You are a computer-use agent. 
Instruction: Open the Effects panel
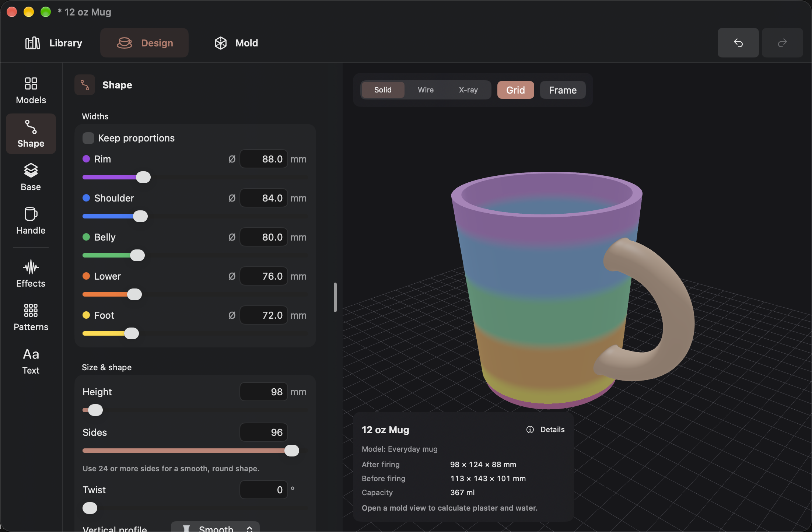click(x=31, y=274)
